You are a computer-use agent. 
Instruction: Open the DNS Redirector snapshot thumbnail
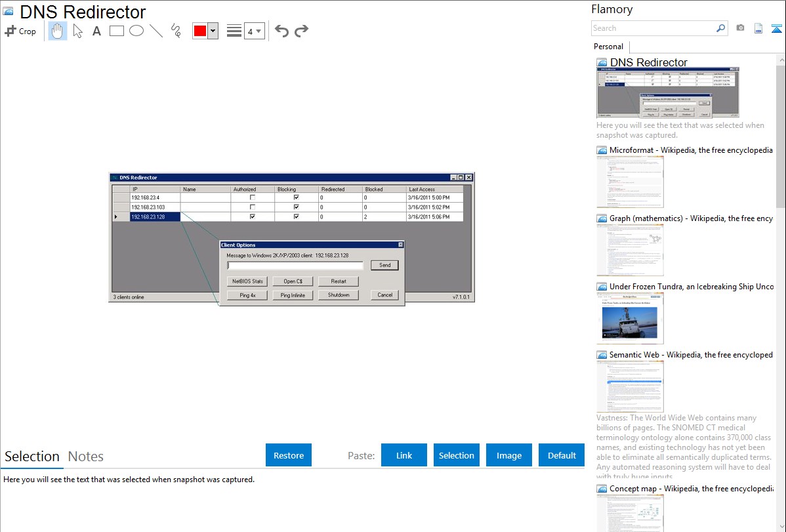click(668, 92)
